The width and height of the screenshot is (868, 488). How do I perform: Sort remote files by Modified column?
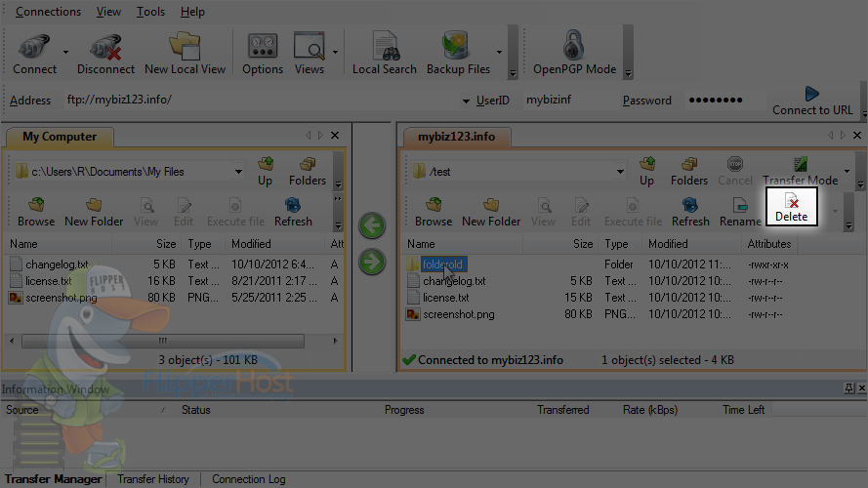[693, 244]
